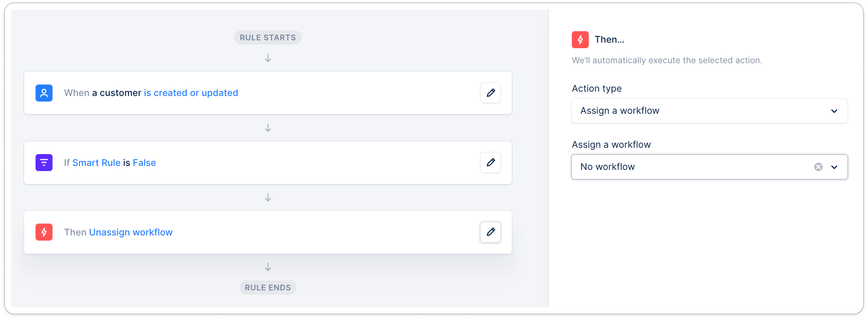Click the No workflow dropdown chevron
Image resolution: width=868 pixels, height=320 pixels.
click(834, 167)
